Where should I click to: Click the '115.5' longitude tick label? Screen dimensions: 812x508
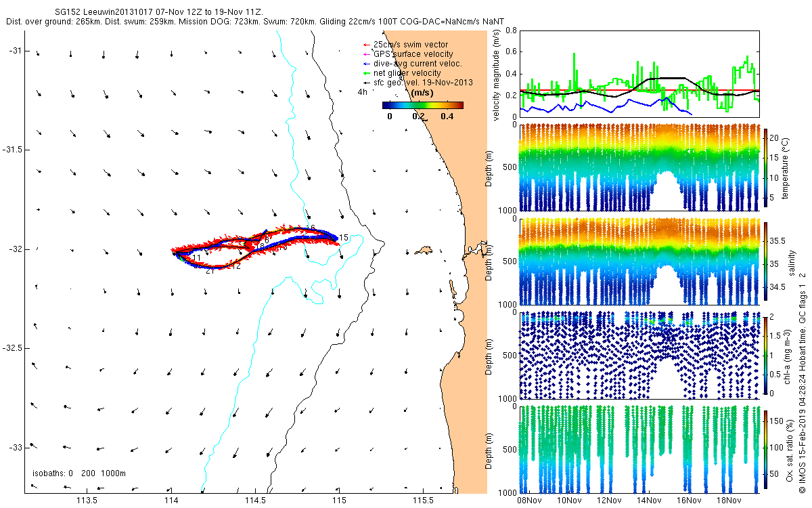coord(424,501)
